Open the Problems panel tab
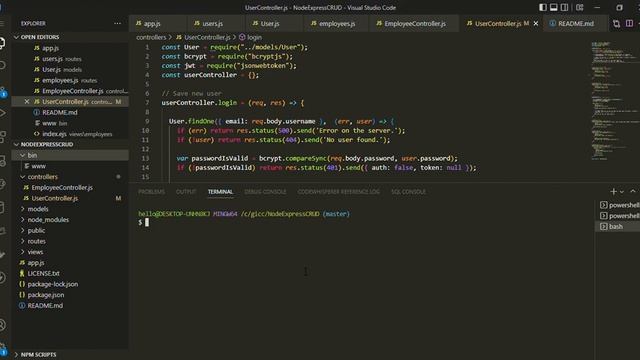Viewport: 640px width, 360px height. tap(151, 192)
